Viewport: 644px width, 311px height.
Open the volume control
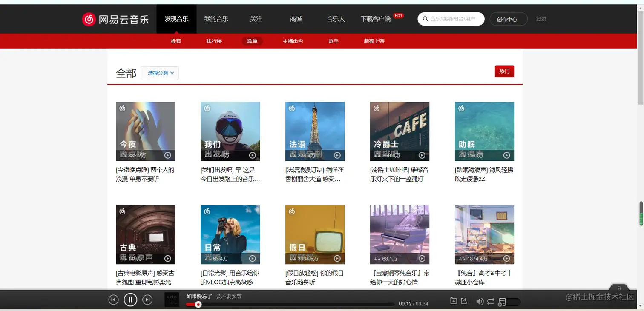[x=480, y=302]
